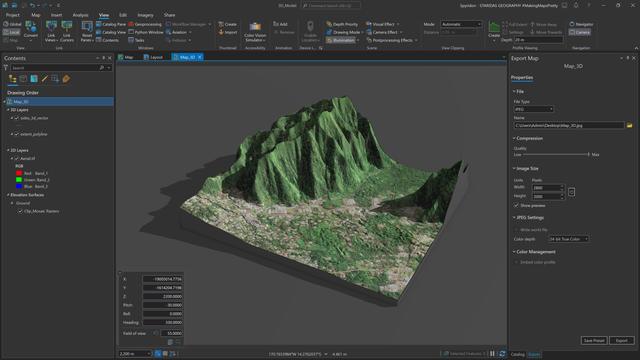Click Import thumbnail in ribbon
640x360 pixels.
click(228, 32)
